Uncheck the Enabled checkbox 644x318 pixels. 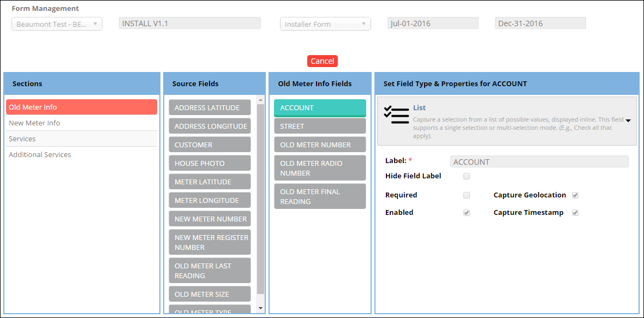(467, 213)
